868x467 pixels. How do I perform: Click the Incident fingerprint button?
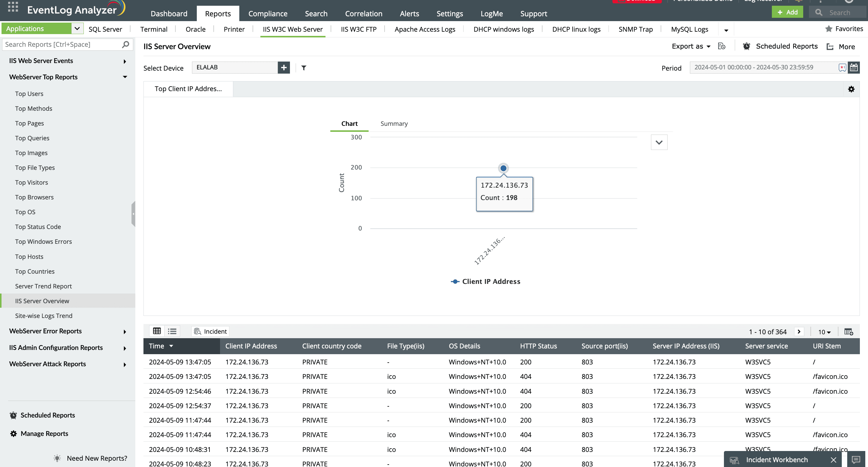pyautogui.click(x=210, y=332)
